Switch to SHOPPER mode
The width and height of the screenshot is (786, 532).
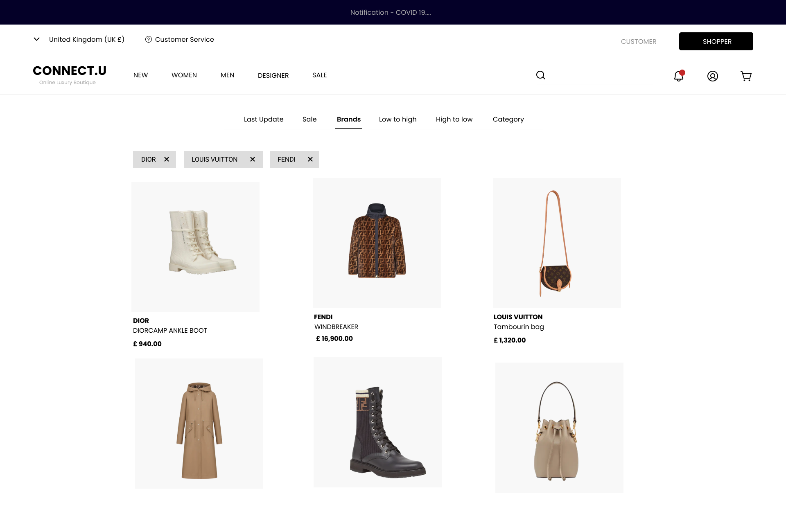pos(716,41)
